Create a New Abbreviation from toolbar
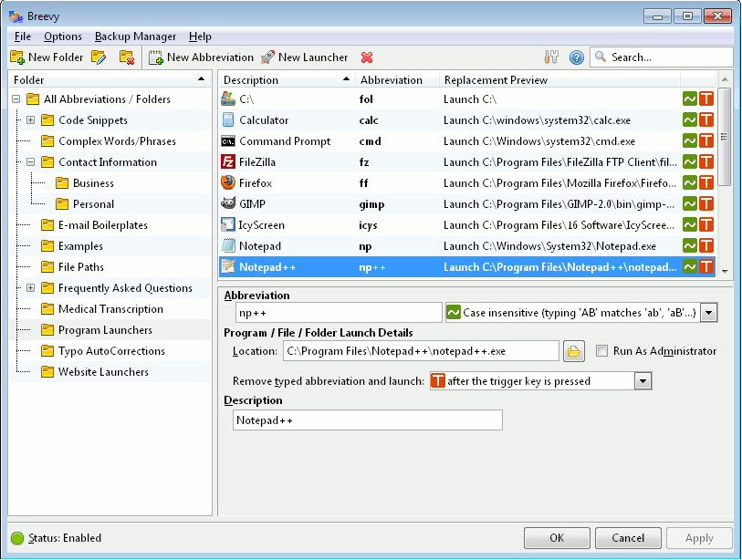 [x=201, y=57]
